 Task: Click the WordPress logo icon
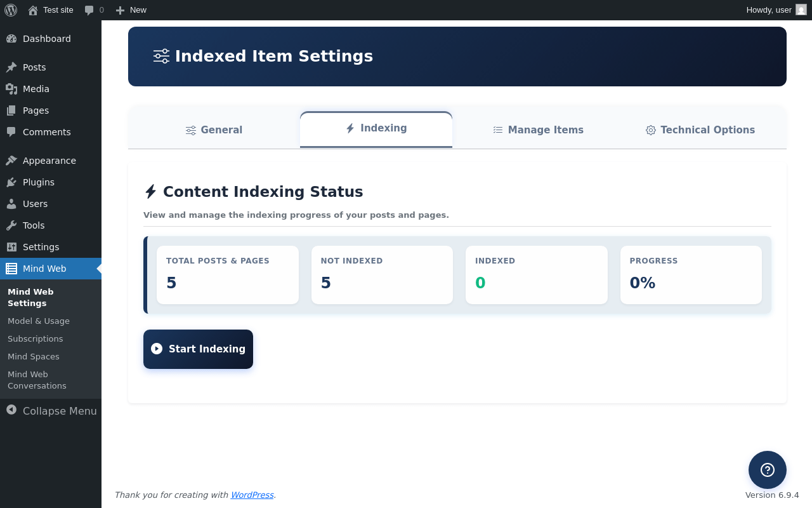[11, 10]
